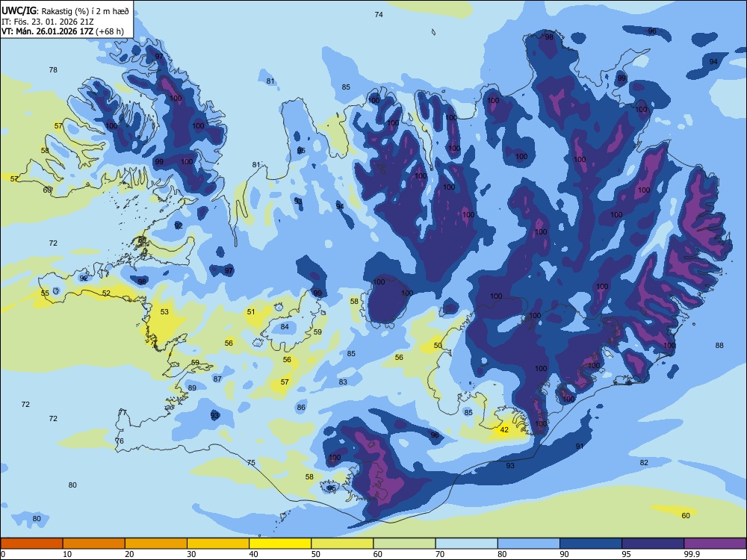
Task: Select the 30–40 golden legend swatch
Action: [x=218, y=544]
